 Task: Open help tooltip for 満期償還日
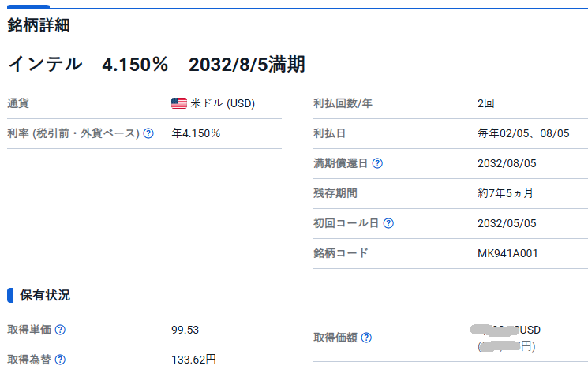click(377, 163)
